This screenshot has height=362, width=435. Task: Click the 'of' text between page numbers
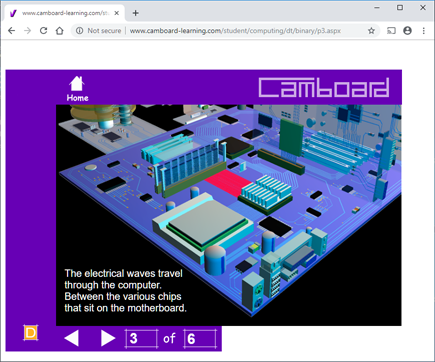[169, 339]
